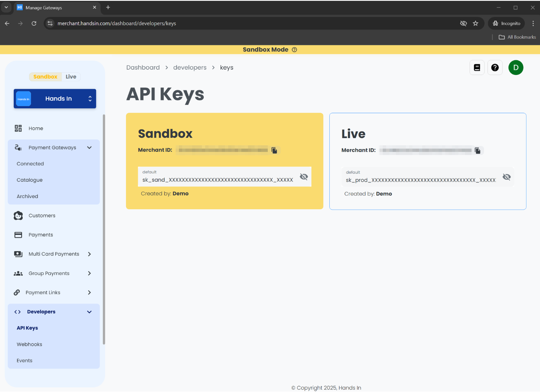This screenshot has height=392, width=540.
Task: Click the Group Payments people icon
Action: [x=18, y=274]
